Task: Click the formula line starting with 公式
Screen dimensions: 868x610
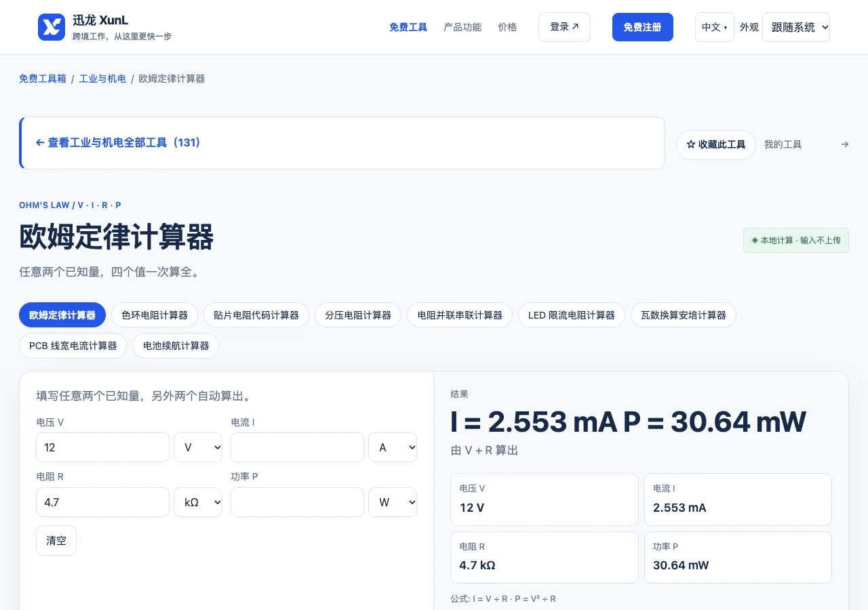Action: (x=503, y=599)
